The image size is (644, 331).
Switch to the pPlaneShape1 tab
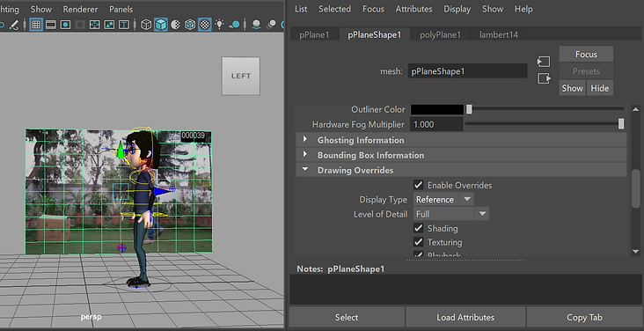coord(375,35)
